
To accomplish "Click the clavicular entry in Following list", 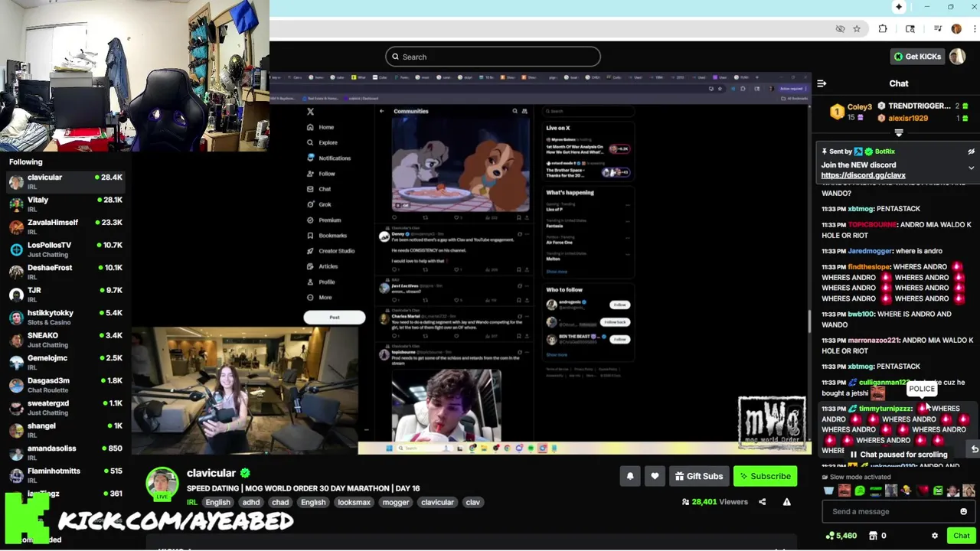I will 65,182.
